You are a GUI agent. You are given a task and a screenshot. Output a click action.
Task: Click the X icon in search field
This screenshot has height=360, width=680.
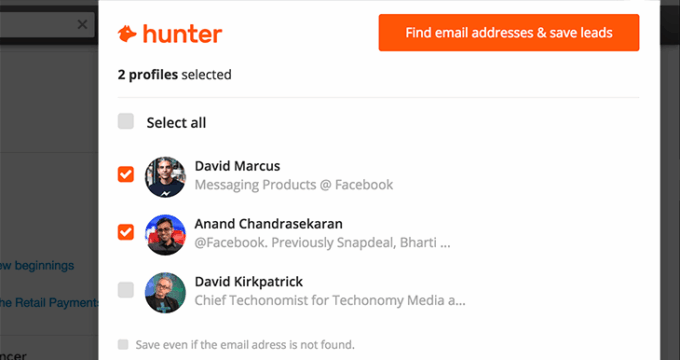tap(82, 25)
